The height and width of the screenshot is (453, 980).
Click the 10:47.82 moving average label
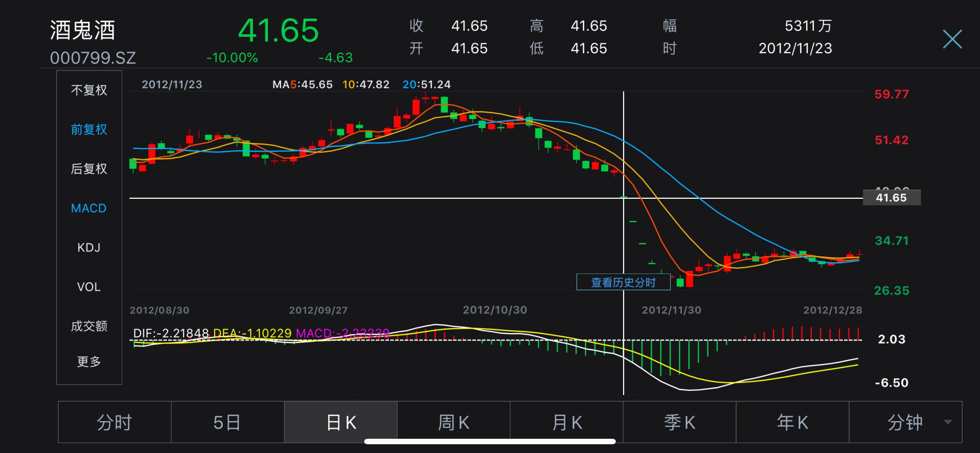pos(366,84)
